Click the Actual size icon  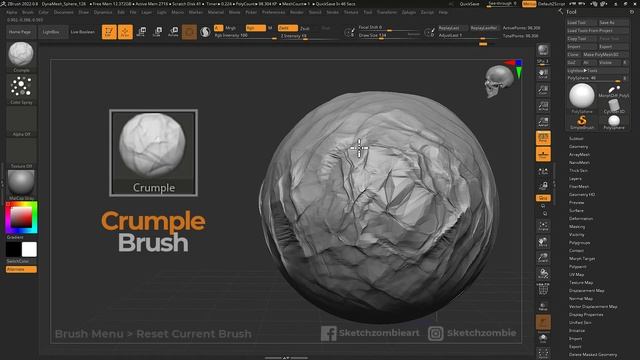tap(543, 106)
